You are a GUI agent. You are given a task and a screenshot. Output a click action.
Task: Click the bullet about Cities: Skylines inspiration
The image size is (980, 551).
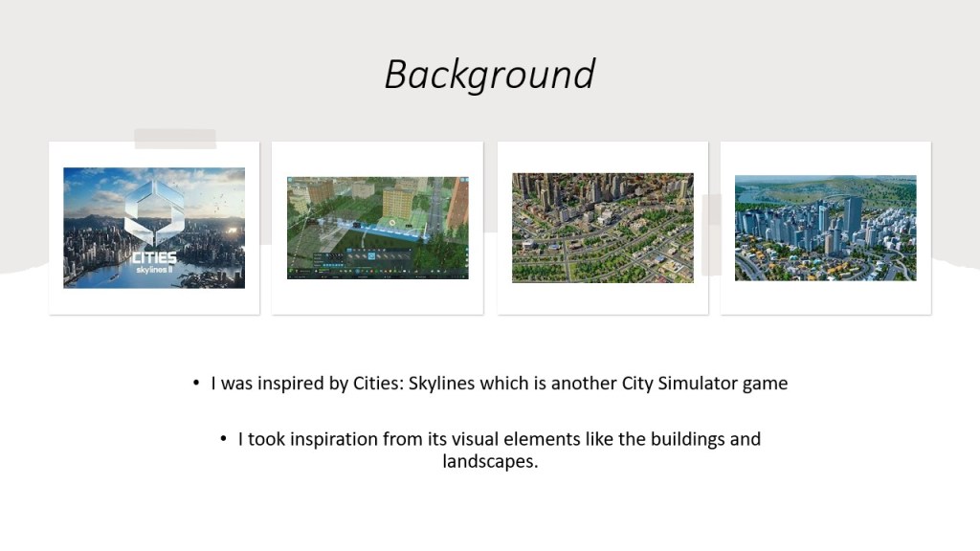pos(499,384)
